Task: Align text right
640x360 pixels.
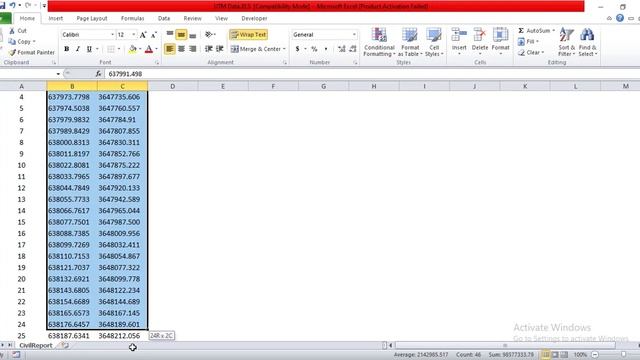Action: [x=193, y=49]
